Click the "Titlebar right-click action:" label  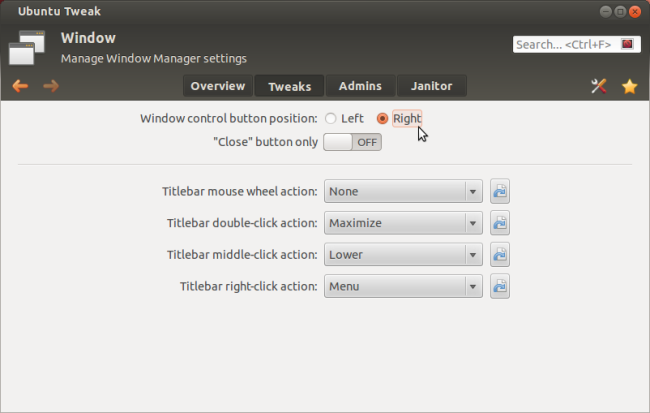pyautogui.click(x=249, y=287)
